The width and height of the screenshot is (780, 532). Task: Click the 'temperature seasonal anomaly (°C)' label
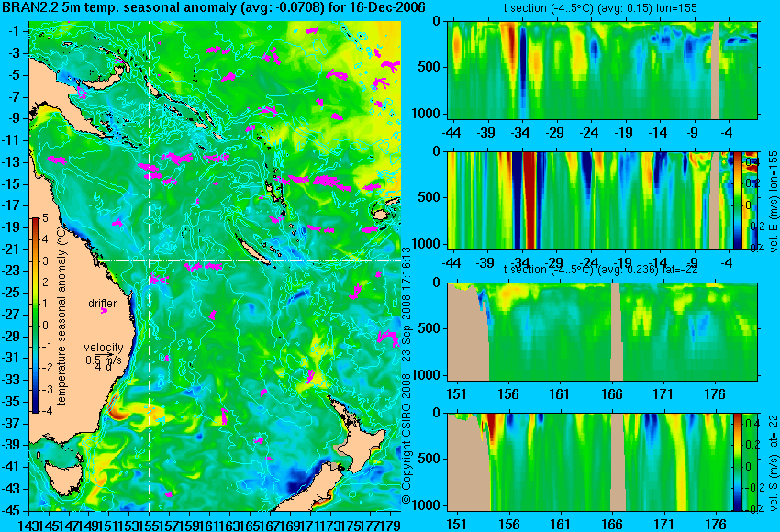click(61, 315)
